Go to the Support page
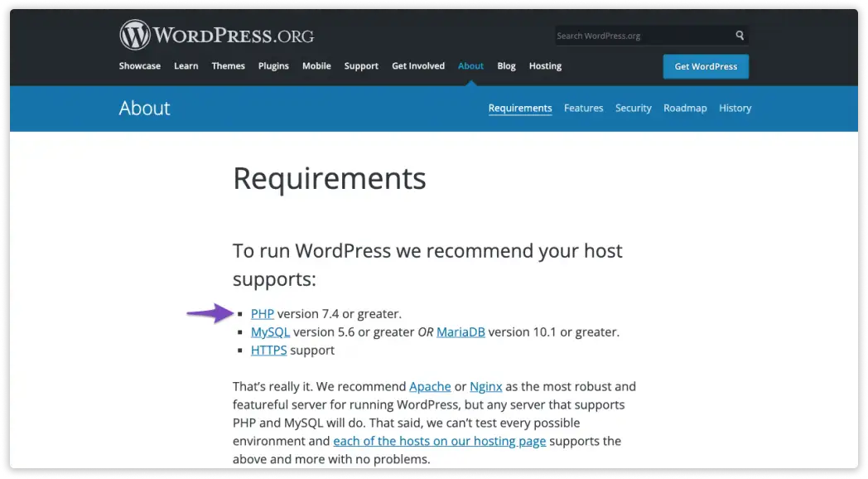868x479 pixels. (361, 65)
